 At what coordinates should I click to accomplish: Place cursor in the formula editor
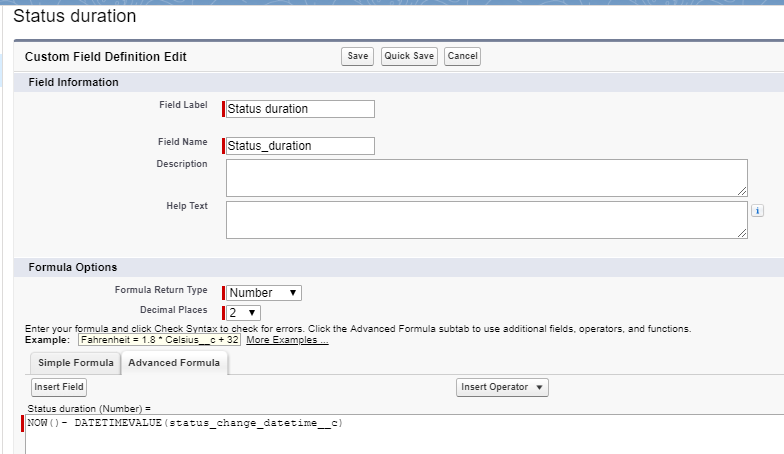[x=400, y=435]
